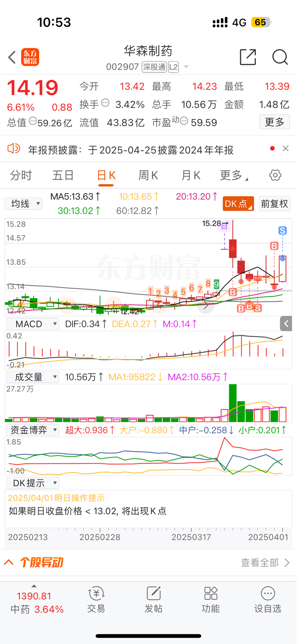Select the 日K tab

point(106,175)
